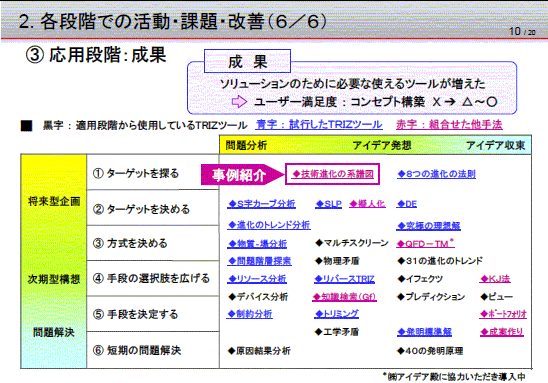Viewport: 548px width, 383px height.
Task: Click the 事例紹介 magenta arrow banner
Action: coord(243,174)
